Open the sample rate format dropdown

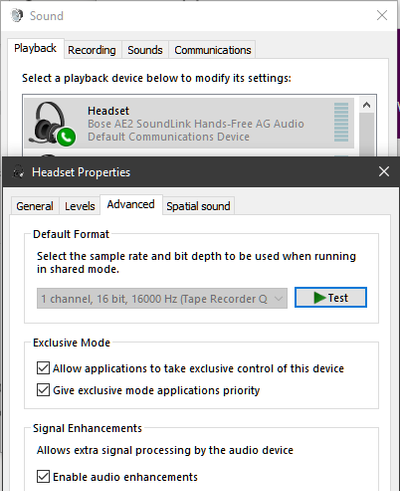(162, 298)
